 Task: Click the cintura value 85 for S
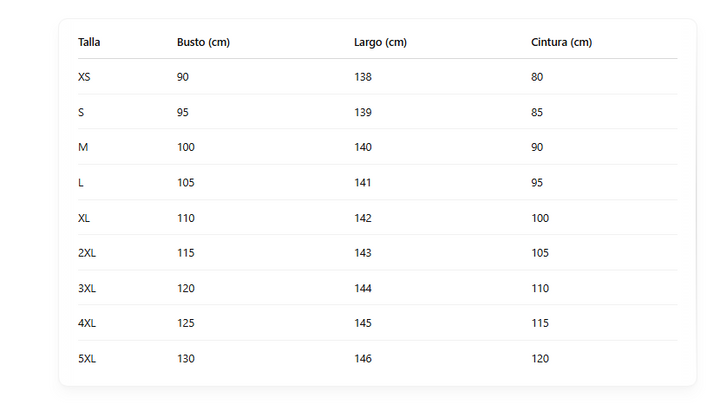pos(537,112)
